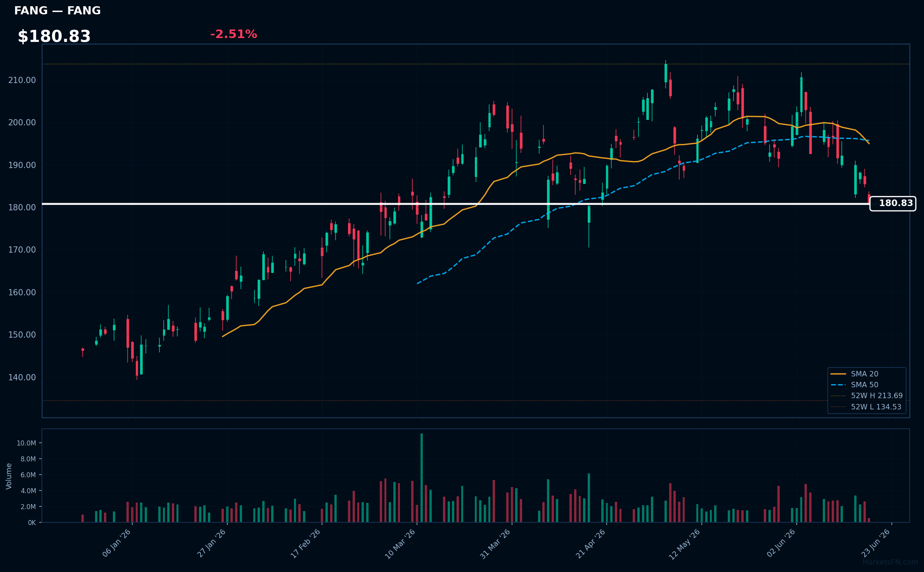Click the 0K volume axis label
The image size is (924, 572).
click(32, 523)
